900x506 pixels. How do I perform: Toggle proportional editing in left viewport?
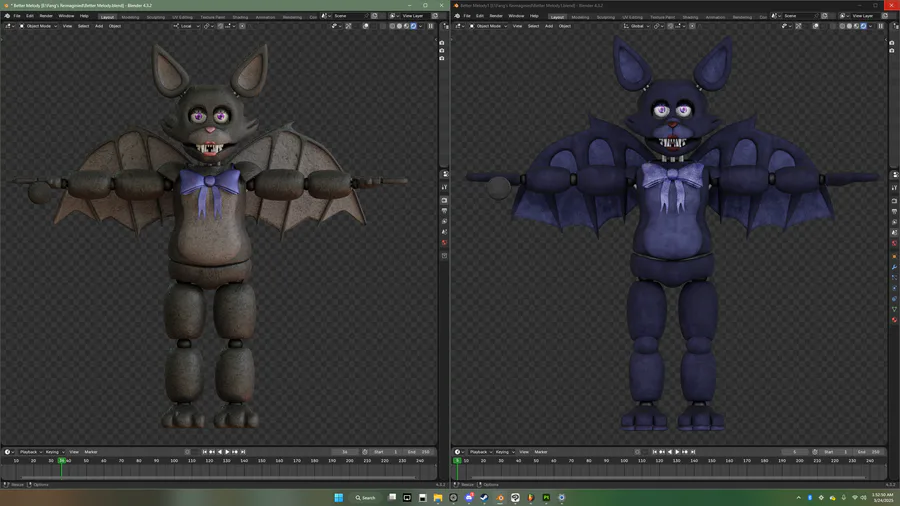coord(242,26)
